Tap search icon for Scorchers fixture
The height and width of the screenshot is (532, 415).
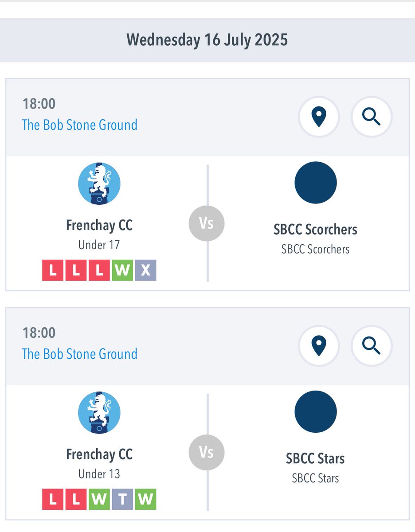coord(372,117)
